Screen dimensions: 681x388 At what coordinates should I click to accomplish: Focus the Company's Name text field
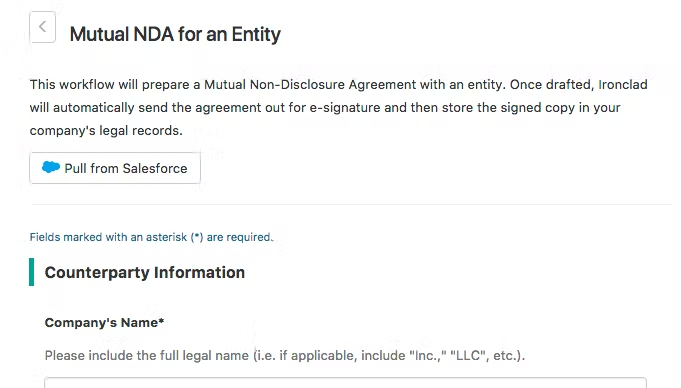pos(345,383)
